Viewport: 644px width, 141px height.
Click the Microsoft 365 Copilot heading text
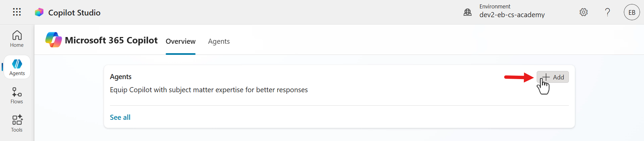point(111,40)
